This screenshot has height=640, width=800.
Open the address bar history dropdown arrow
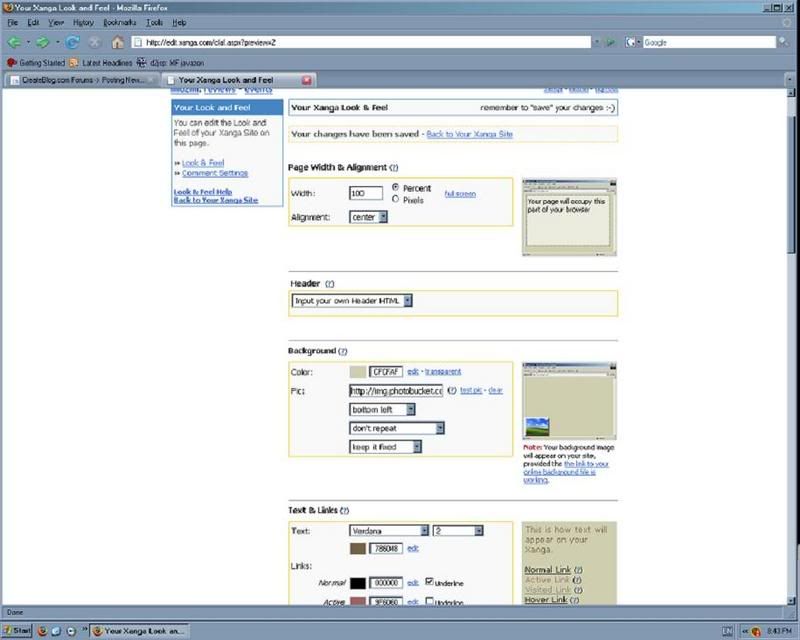(596, 42)
